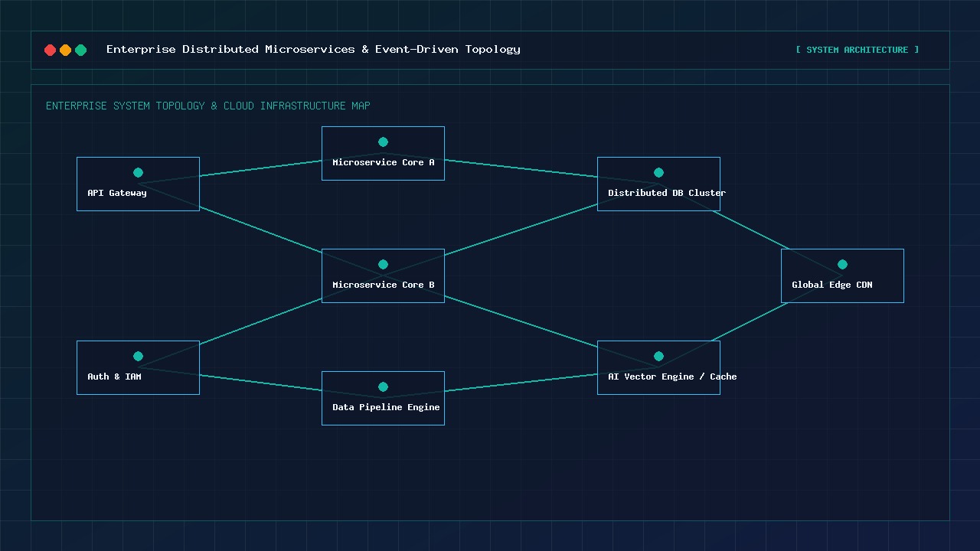Click the red window control dot
This screenshot has width=980, height=551.
point(51,50)
